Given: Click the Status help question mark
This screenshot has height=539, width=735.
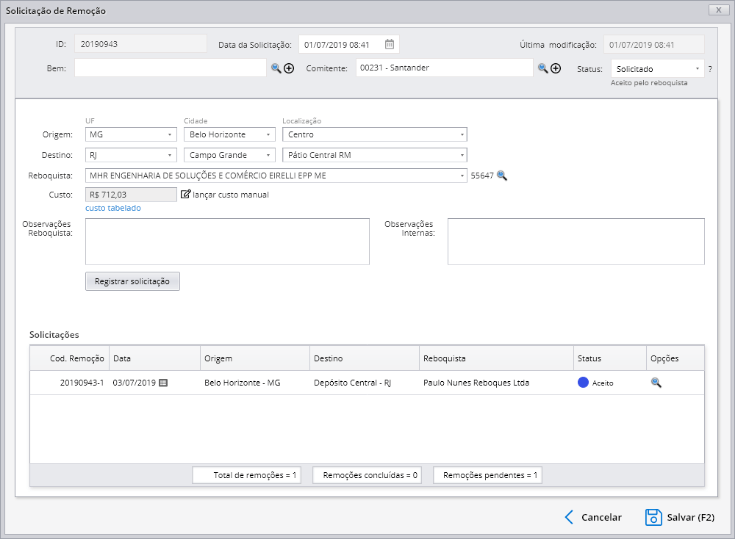Looking at the screenshot, I should point(710,69).
